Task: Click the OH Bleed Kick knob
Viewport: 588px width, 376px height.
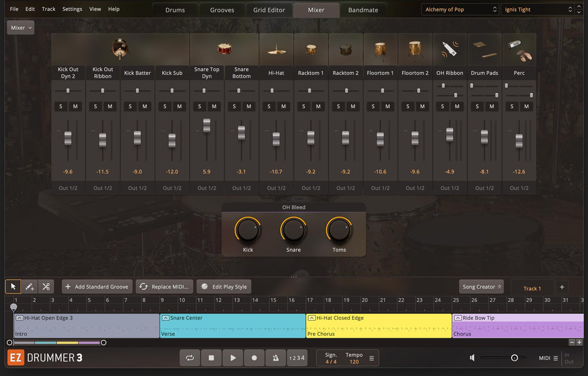Action: (248, 230)
